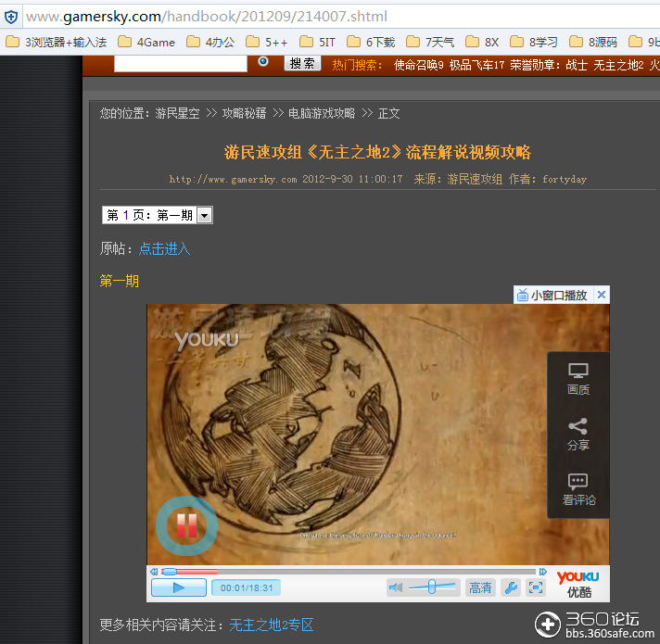Click the article title 游民速攻组《无主之地2》流程解说视频攻略

(377, 152)
